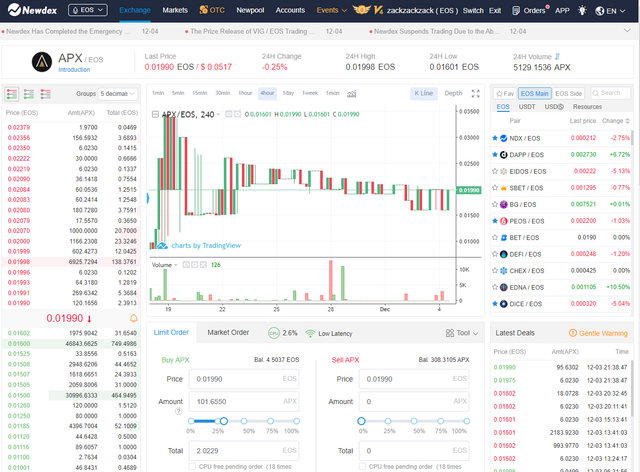Click the Buy Price input field
The height and width of the screenshot is (472, 640).
coord(244,379)
